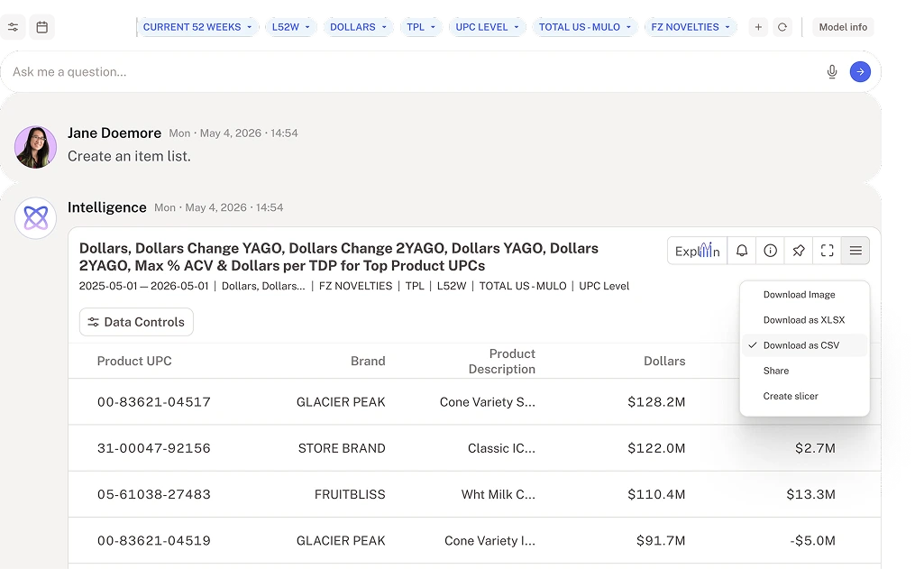Open TOTAL US - MULO market dropdown

click(x=584, y=27)
